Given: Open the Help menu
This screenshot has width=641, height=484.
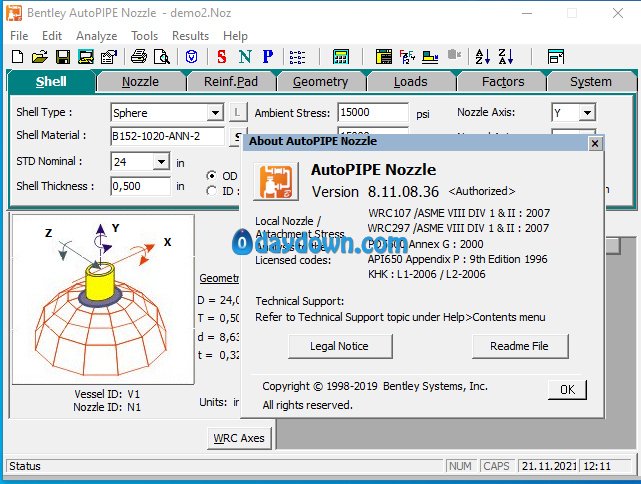Looking at the screenshot, I should 235,36.
